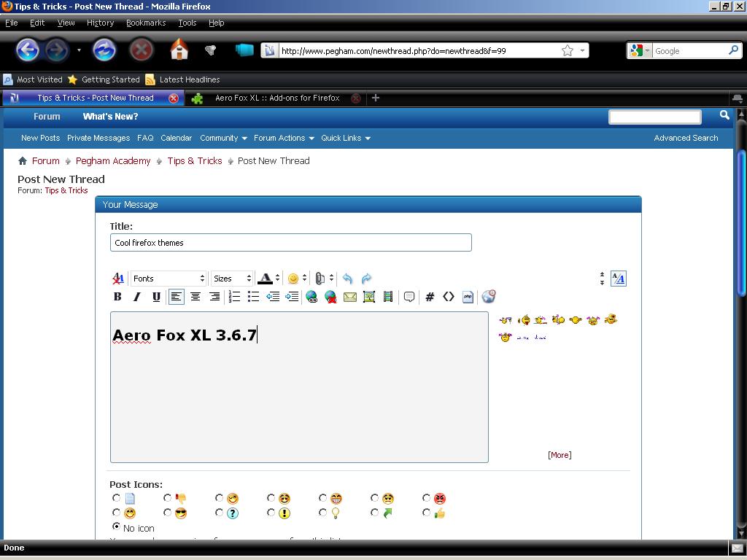Select the 'No icon' radio button
Viewport: 747px width, 560px height.
(116, 526)
